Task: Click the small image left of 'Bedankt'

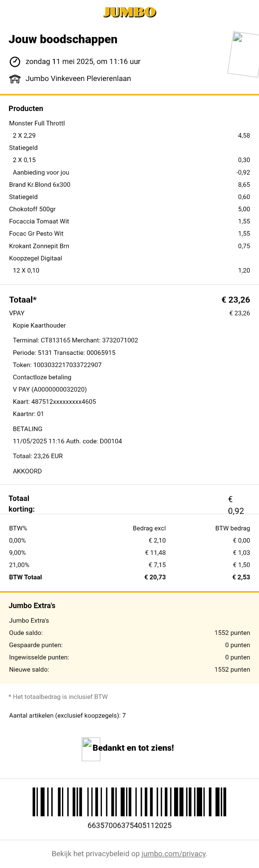Action: pos(91,749)
